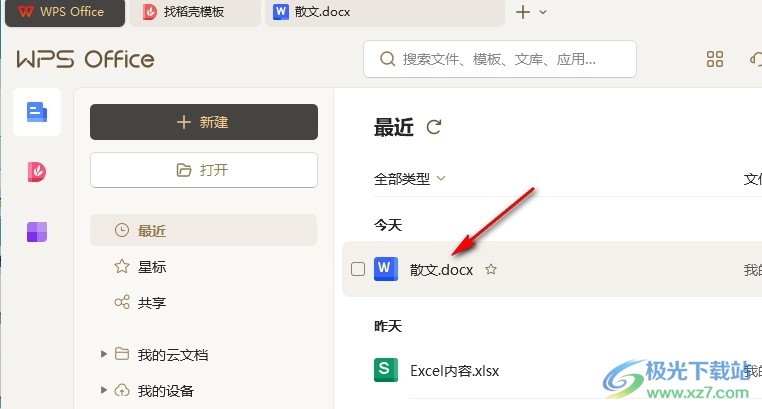Open Excel内容.xlsx from the list

click(454, 371)
